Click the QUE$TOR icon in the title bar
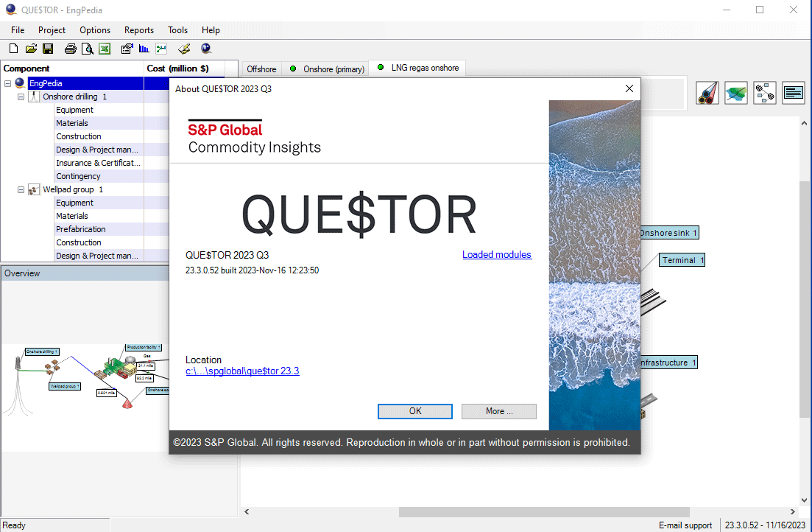 (11, 10)
